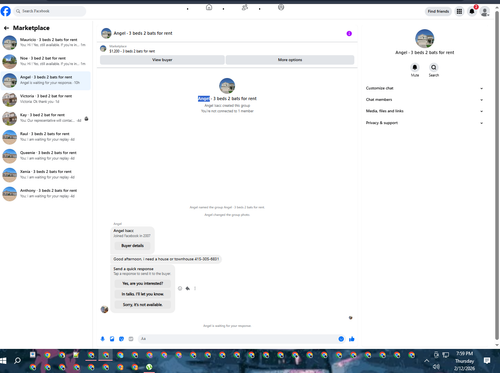Click the Mute bell button in right panel
The width and height of the screenshot is (500, 373).
pyautogui.click(x=415, y=67)
